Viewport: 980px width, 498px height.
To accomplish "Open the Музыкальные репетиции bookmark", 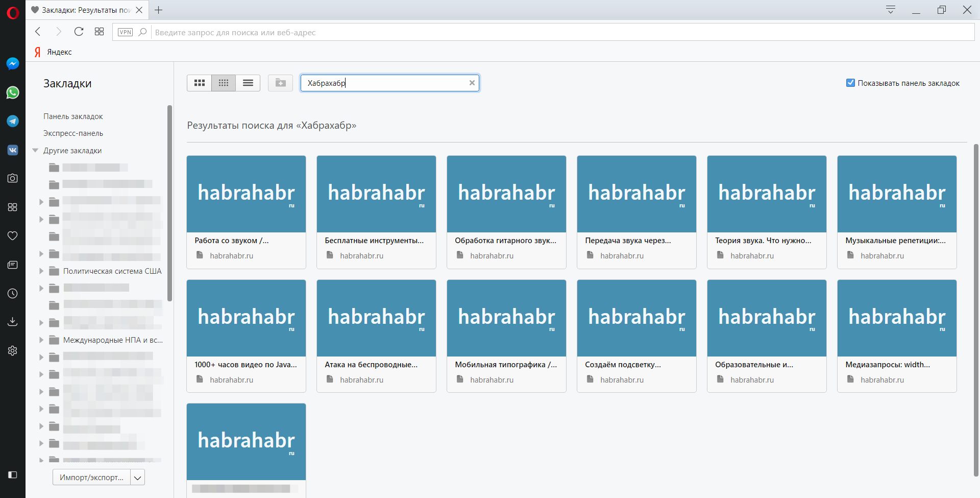I will pos(897,212).
